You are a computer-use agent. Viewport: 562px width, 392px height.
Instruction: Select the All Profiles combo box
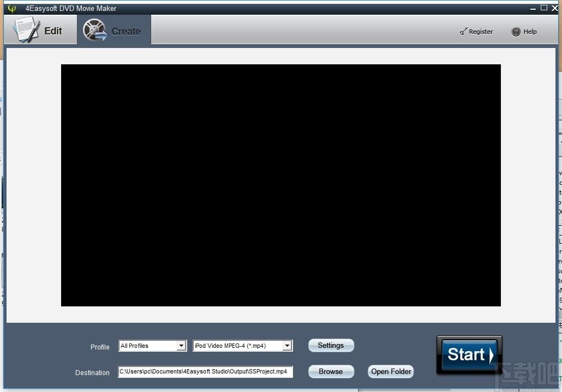pyautogui.click(x=152, y=346)
